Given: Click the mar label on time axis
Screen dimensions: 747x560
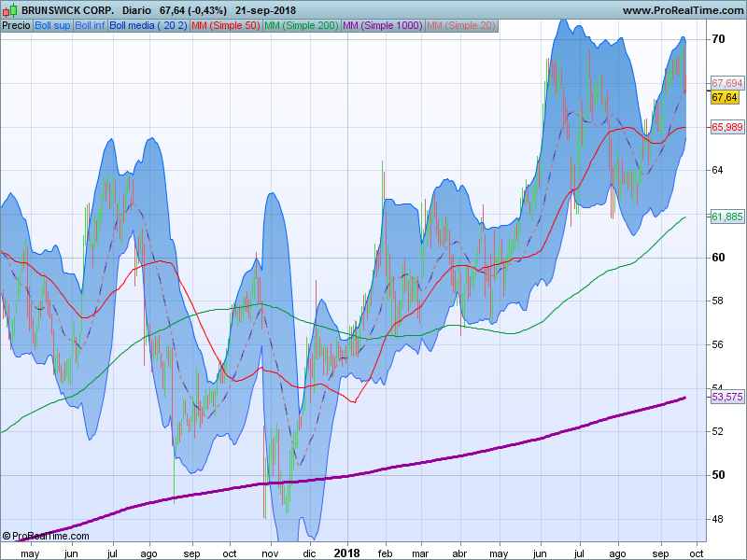Looking at the screenshot, I should [x=421, y=553].
